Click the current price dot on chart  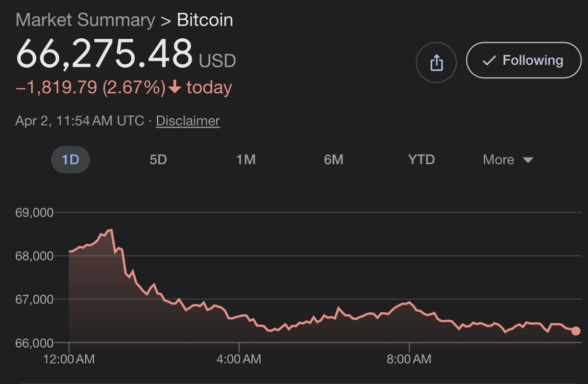coord(576,331)
